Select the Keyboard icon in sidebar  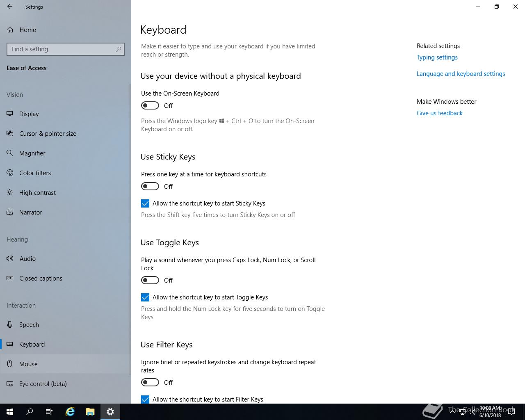coord(10,344)
